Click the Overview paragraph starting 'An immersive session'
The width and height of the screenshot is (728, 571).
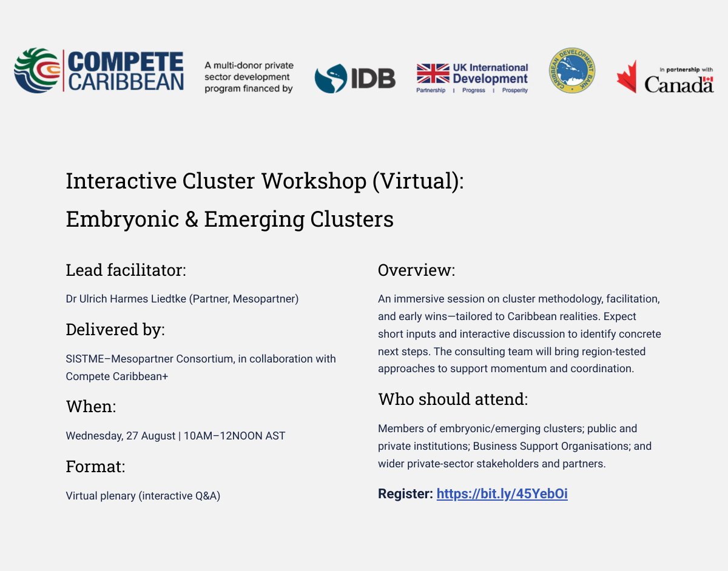(x=519, y=334)
